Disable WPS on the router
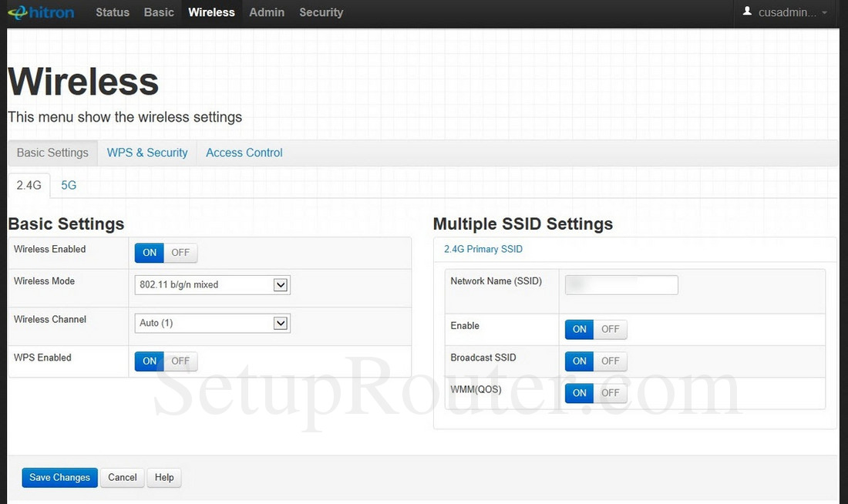 click(180, 361)
